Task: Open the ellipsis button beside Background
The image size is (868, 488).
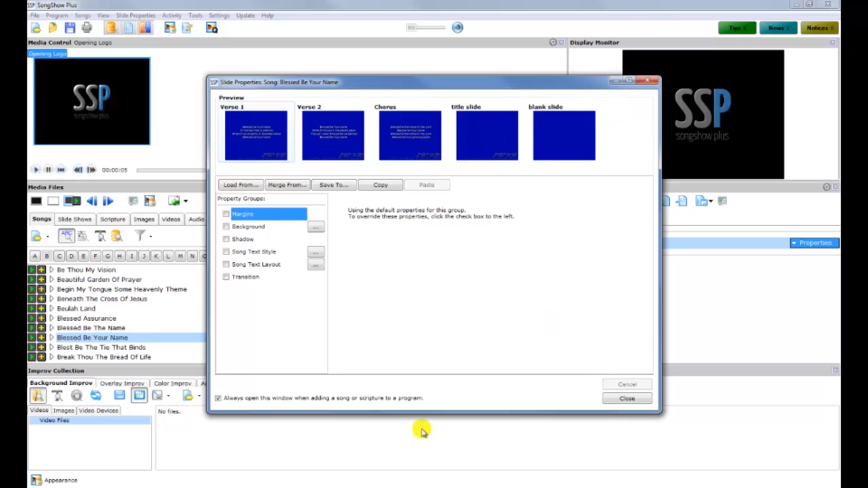Action: click(316, 227)
